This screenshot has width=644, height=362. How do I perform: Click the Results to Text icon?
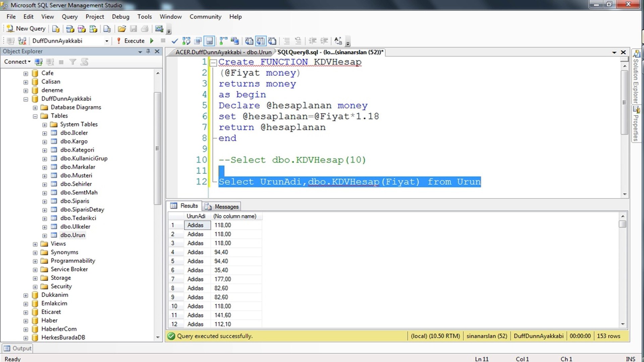tap(249, 41)
